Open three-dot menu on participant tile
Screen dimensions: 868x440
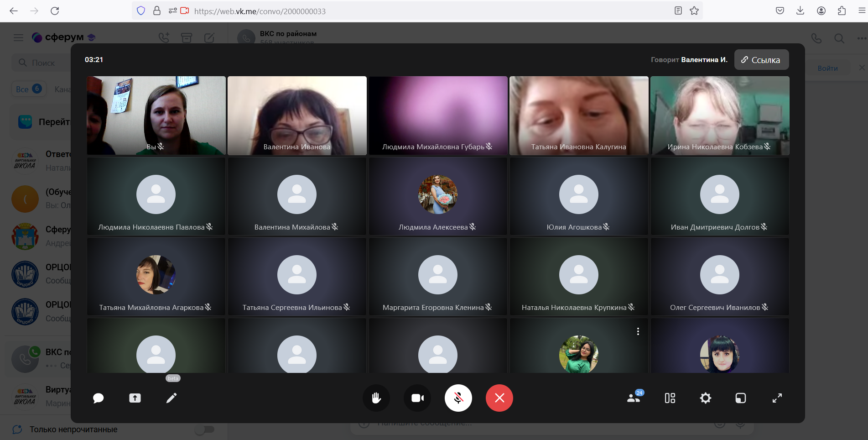tap(638, 331)
